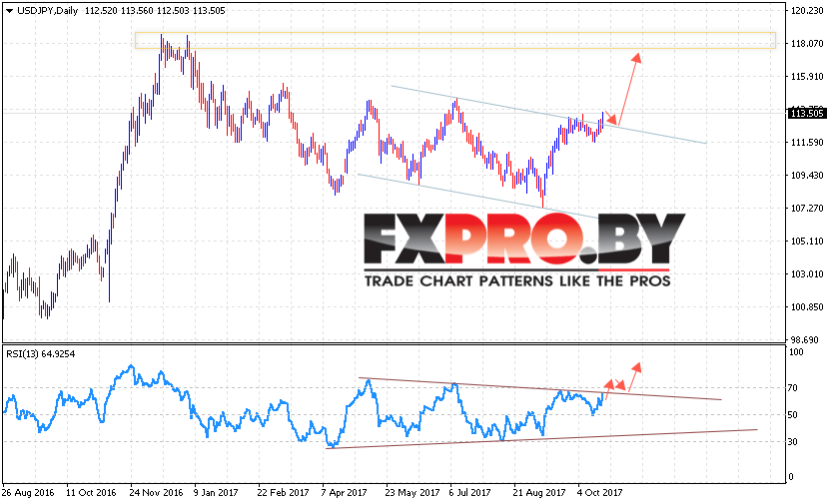Select the RSI(13) 64.9254 indicator label
The image size is (828, 504).
pos(41,354)
